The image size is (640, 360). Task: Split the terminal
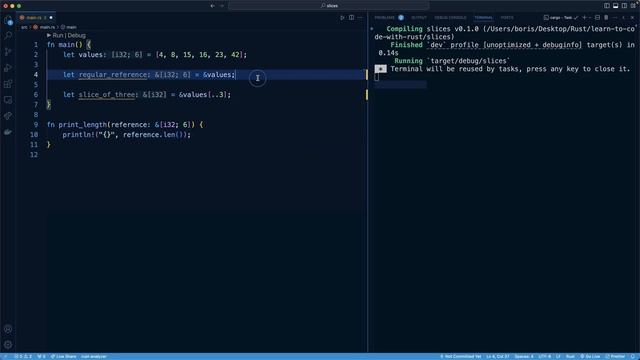598,18
